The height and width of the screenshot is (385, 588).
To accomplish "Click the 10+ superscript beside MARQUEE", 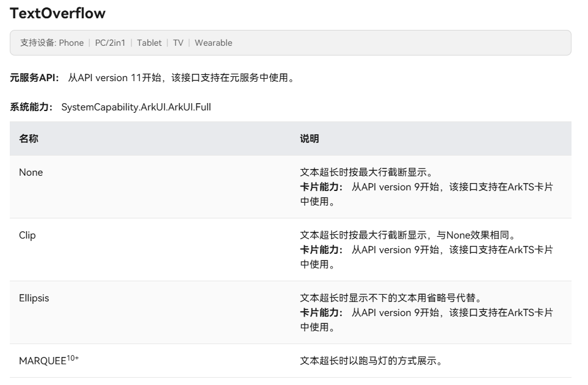I will click(73, 358).
